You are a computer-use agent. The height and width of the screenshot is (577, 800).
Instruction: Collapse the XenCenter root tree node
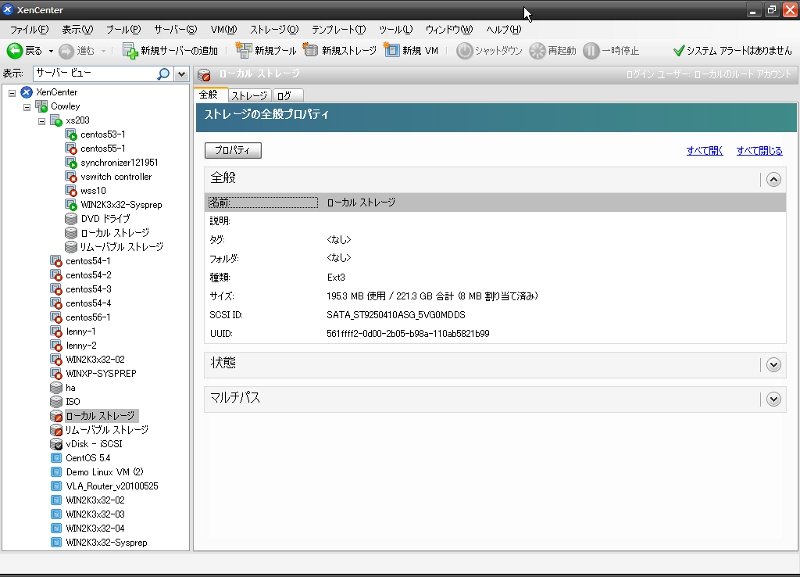click(12, 93)
